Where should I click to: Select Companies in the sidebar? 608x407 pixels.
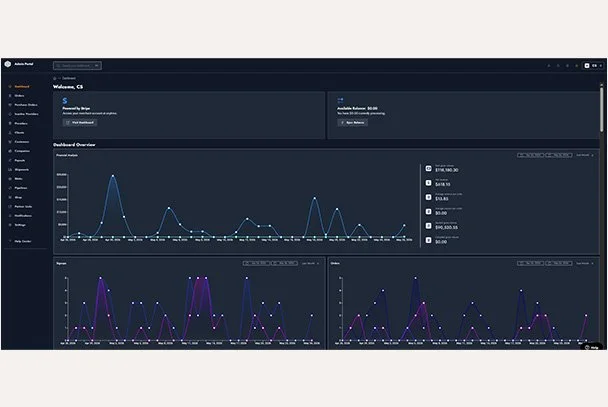tap(22, 151)
